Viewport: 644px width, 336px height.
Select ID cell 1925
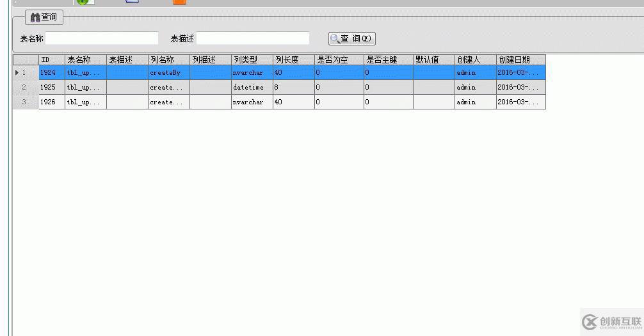[52, 88]
